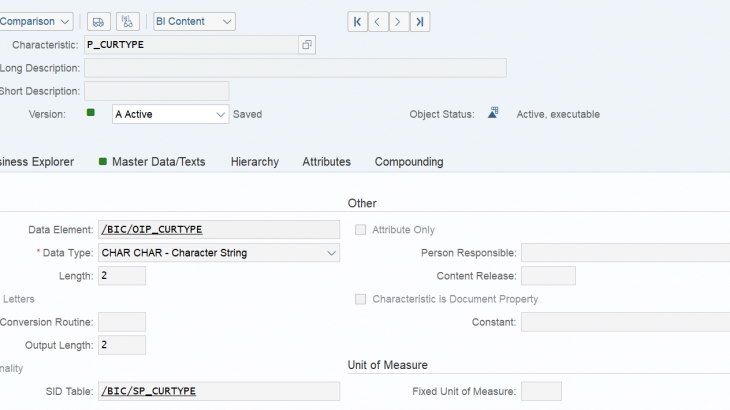Viewport: 730px width, 410px height.
Task: Click the Conversion Routine field
Action: tap(122, 322)
